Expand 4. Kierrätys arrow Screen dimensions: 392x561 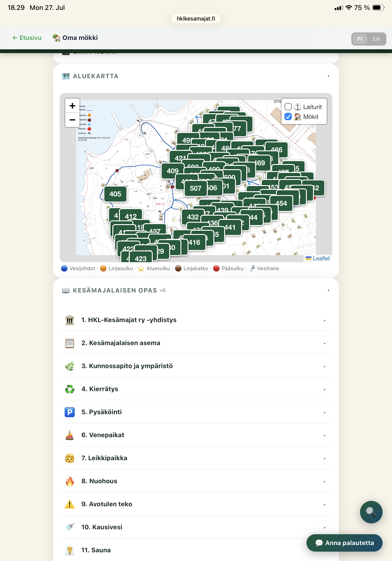click(x=325, y=390)
